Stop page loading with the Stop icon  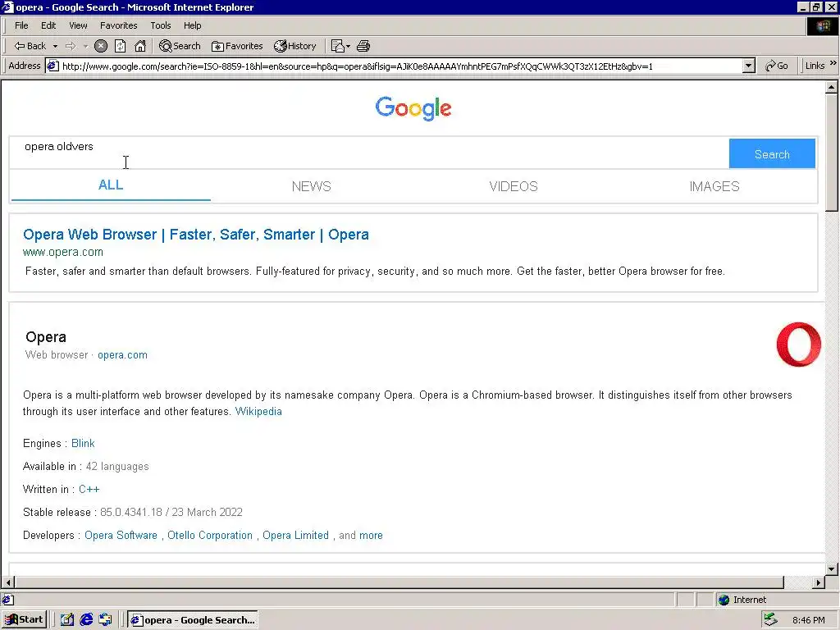tap(101, 46)
